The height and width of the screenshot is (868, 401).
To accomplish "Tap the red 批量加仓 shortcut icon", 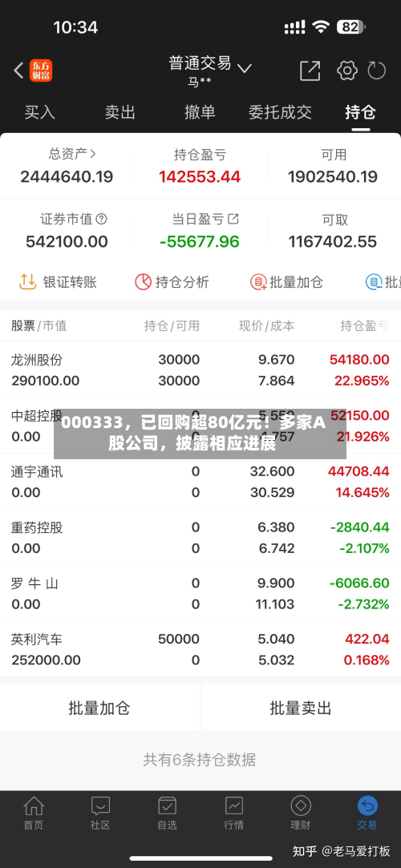I will 258,282.
